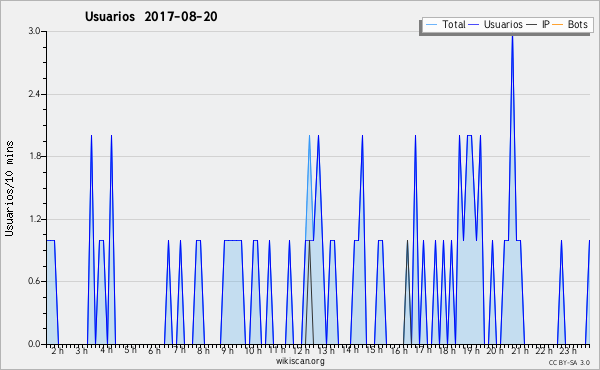Image resolution: width=600 pixels, height=370 pixels.
Task: Click the 14 h x-axis label
Action: 350,350
